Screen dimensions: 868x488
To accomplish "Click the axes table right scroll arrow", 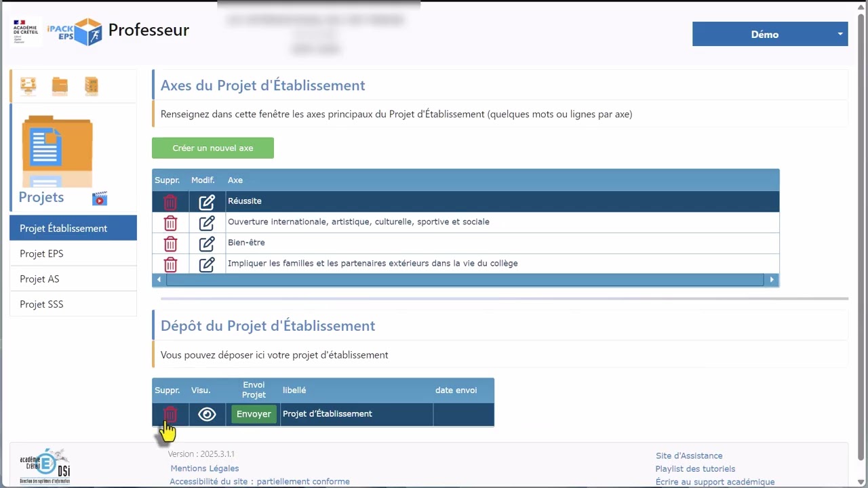I will coord(772,279).
